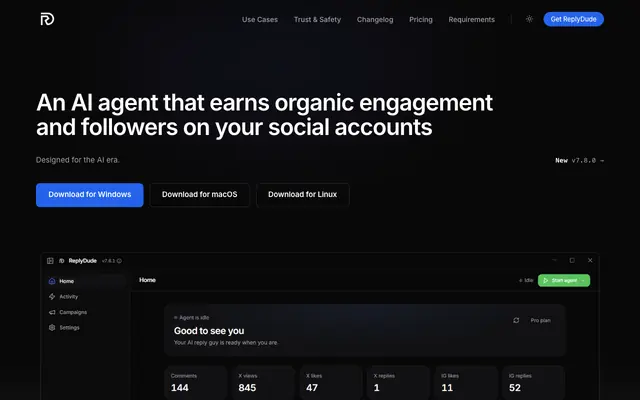640x400 pixels.
Task: Go to Trust & Safety
Action: pyautogui.click(x=317, y=20)
